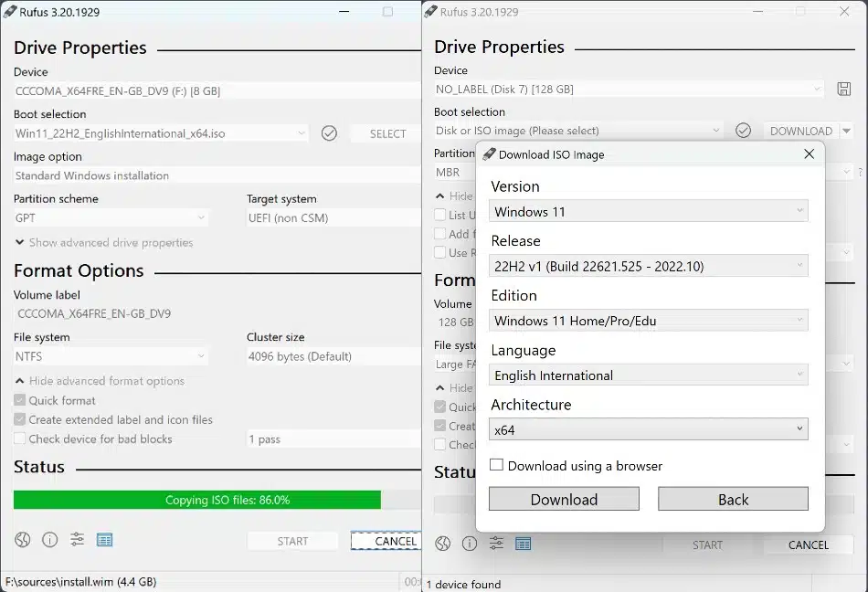Click CANCEL button in left Rufus window
Viewport: 868px width, 592px height.
point(386,541)
